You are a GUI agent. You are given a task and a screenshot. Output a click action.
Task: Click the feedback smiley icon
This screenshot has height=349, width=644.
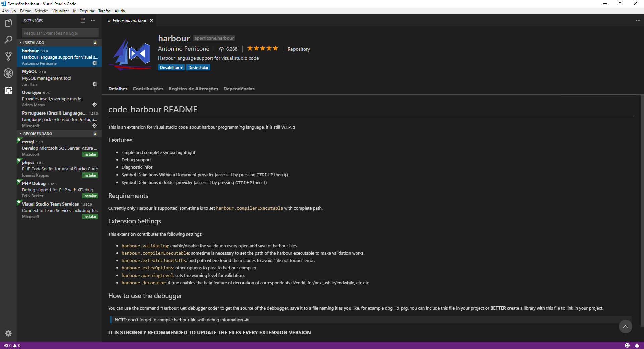click(x=627, y=345)
